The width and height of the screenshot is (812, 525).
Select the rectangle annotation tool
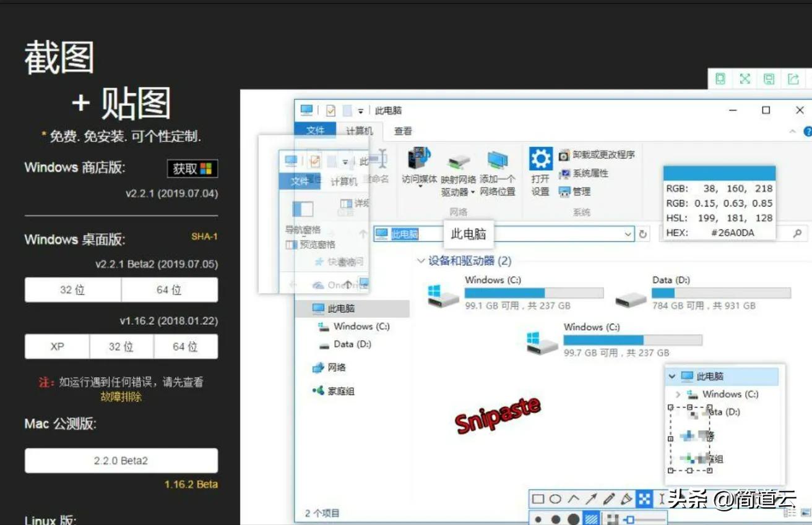538,498
